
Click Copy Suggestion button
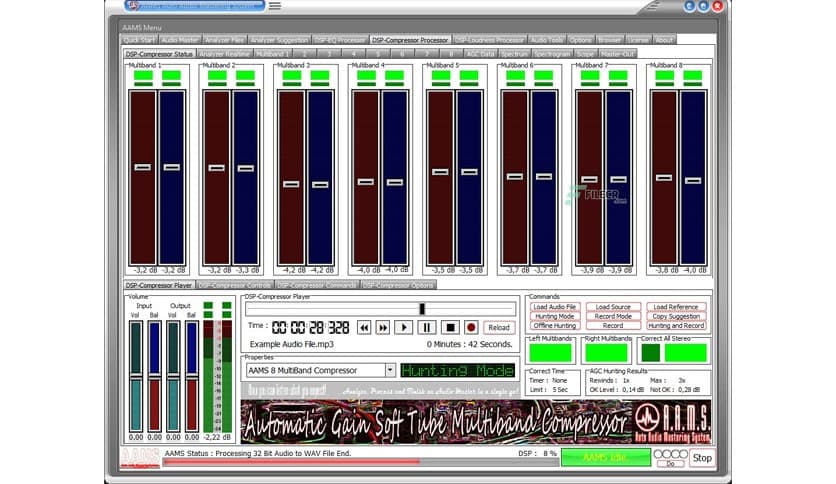676,316
